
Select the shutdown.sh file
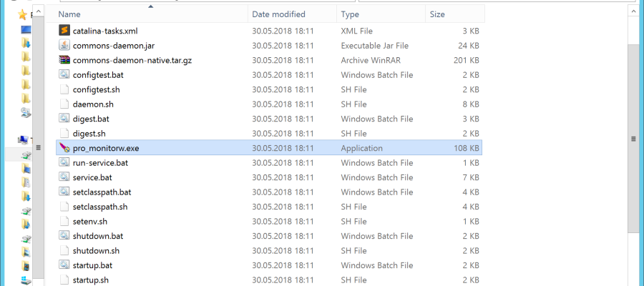[x=96, y=251]
